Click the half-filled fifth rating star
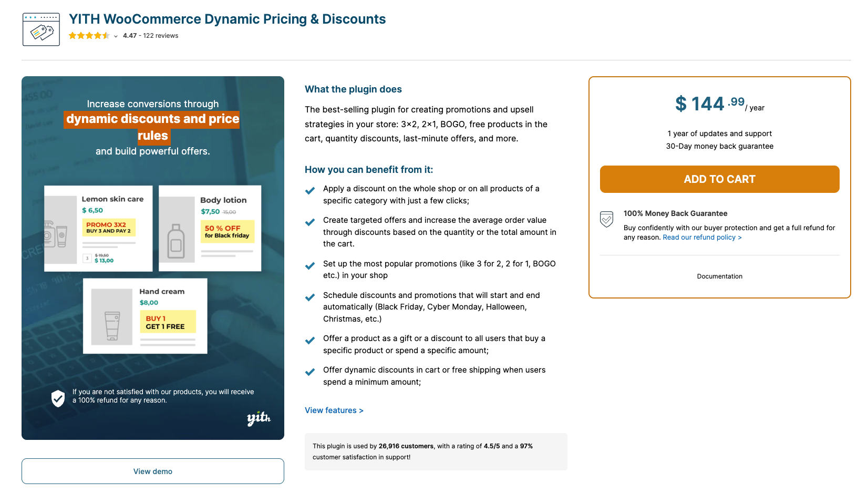 click(x=106, y=35)
